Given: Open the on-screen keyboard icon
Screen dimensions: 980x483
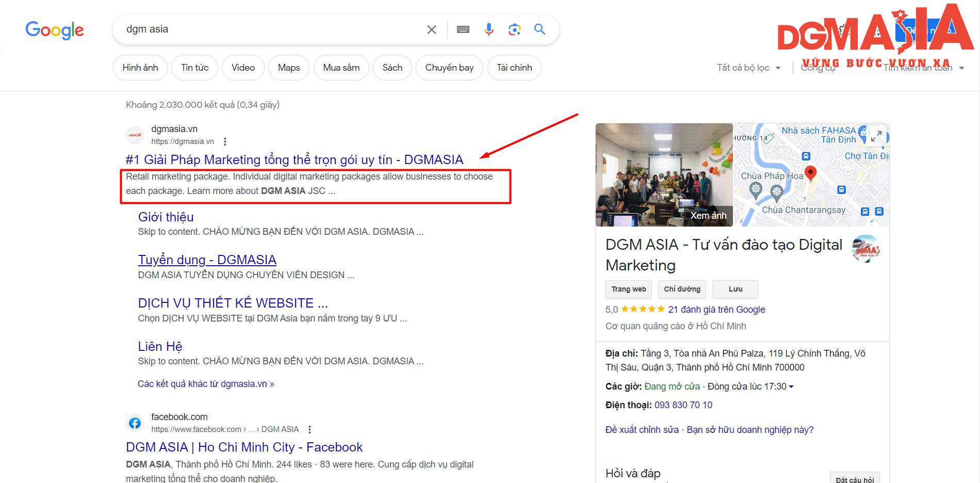Looking at the screenshot, I should pyautogui.click(x=463, y=29).
